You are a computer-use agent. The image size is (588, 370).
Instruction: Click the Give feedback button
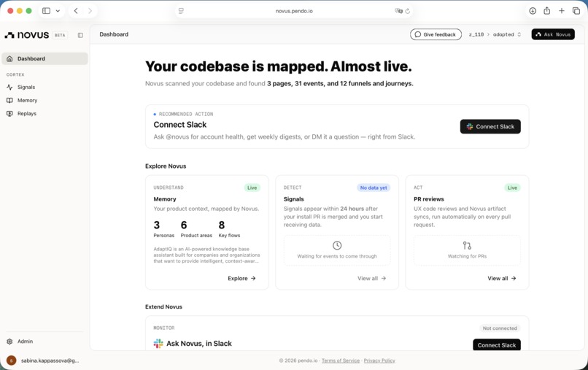[436, 34]
